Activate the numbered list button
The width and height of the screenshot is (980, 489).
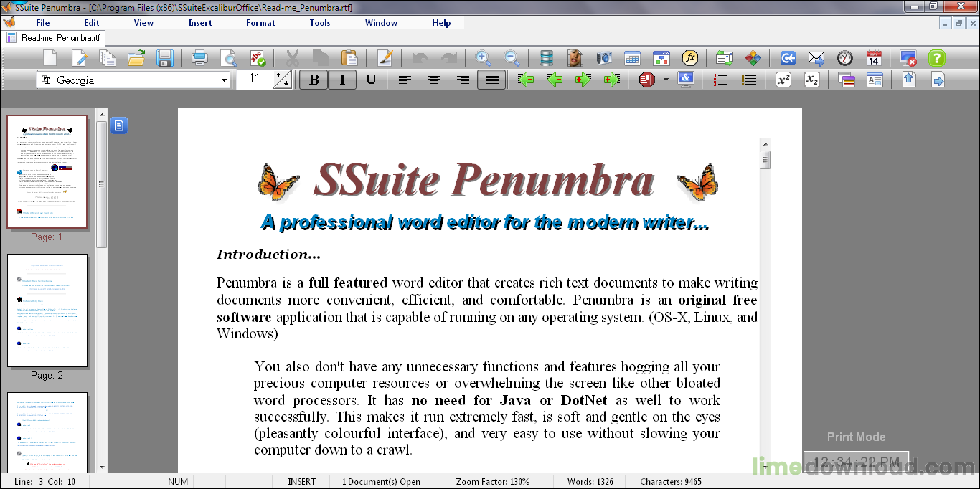coord(721,80)
